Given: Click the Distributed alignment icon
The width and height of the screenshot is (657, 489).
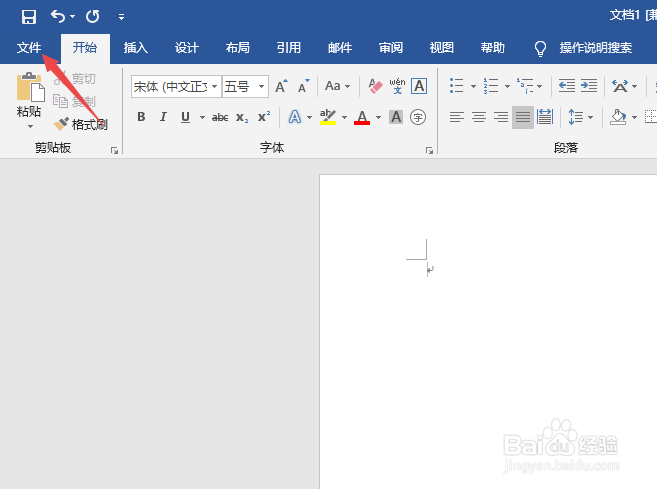Looking at the screenshot, I should [545, 117].
